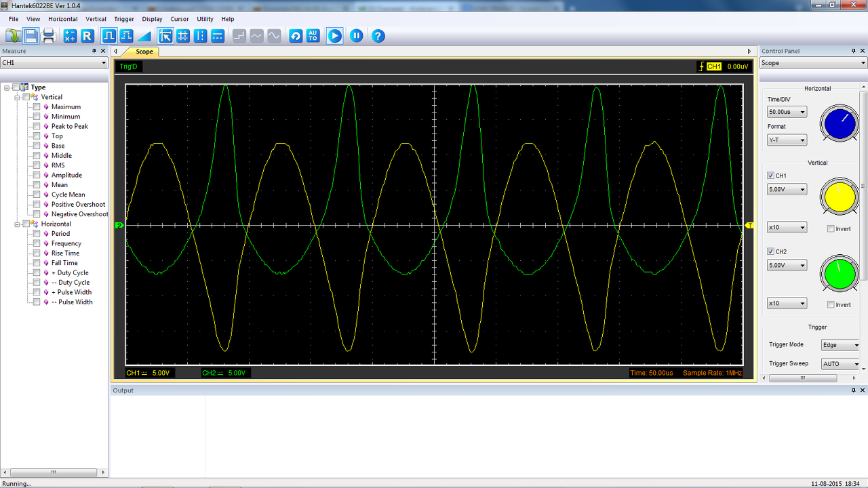Click the grayed sine wave icon

pyautogui.click(x=275, y=36)
